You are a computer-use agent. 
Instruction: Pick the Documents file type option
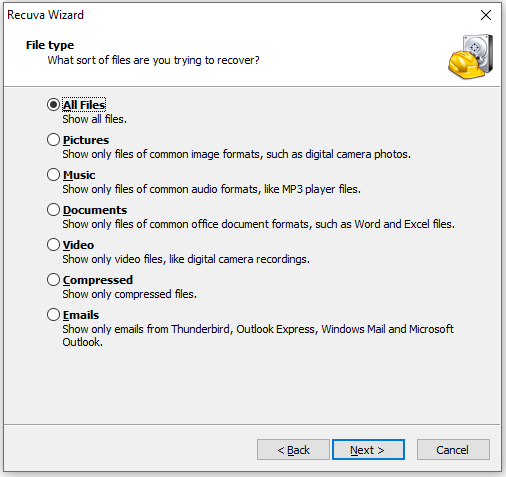53,210
